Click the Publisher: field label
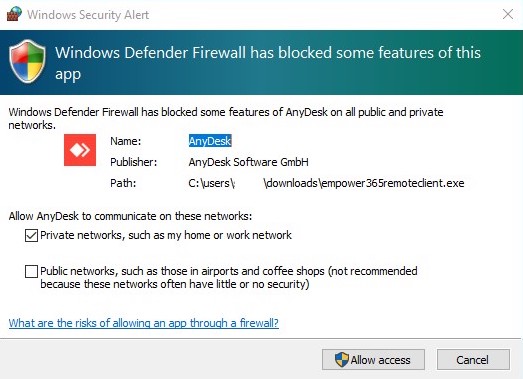This screenshot has height=379, width=523. 133,162
